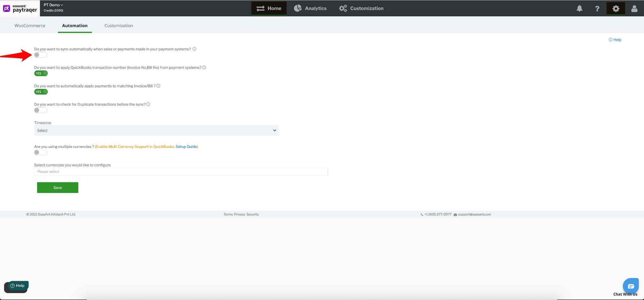This screenshot has width=644, height=300.
Task: Open the user profile icon
Action: [x=634, y=8]
